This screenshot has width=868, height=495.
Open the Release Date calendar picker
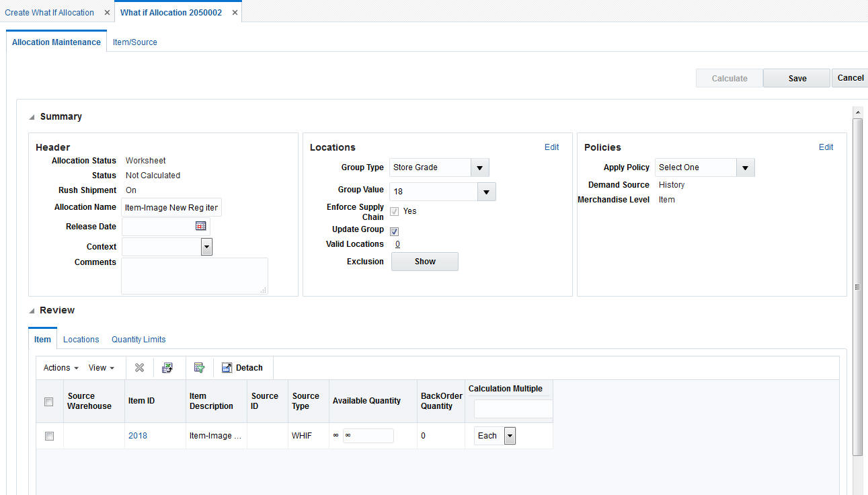[x=199, y=226]
